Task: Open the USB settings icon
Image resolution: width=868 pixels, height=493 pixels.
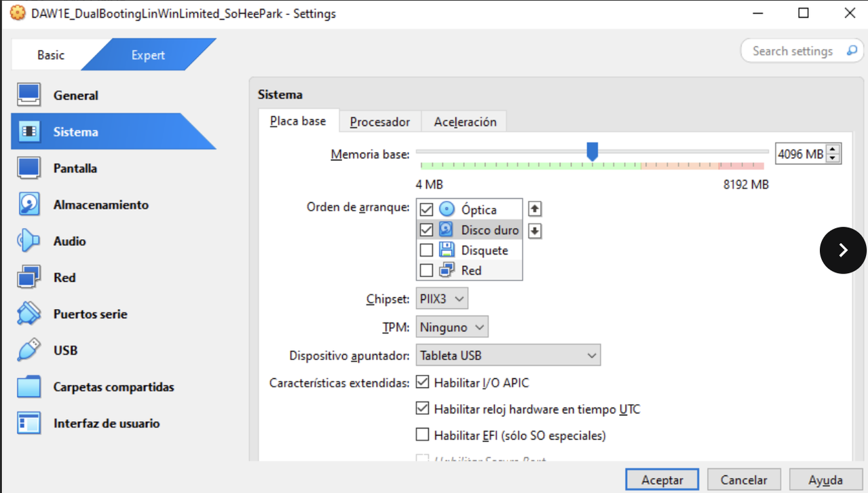Action: (29, 350)
